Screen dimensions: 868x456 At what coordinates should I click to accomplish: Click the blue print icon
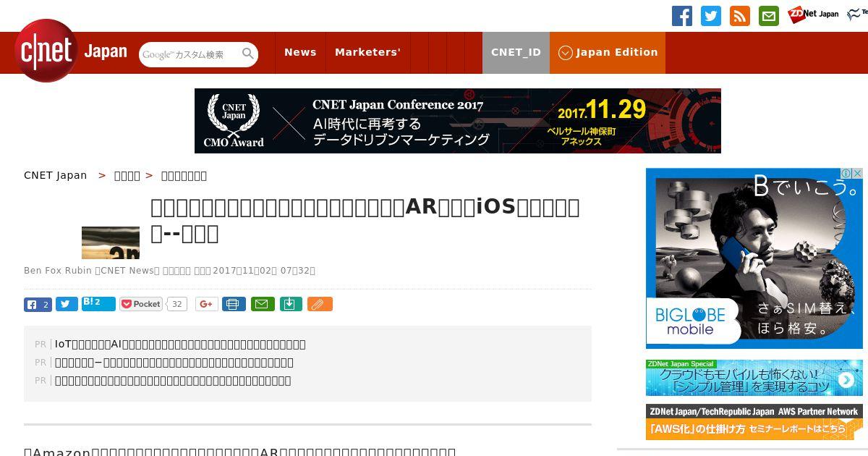[x=234, y=304]
